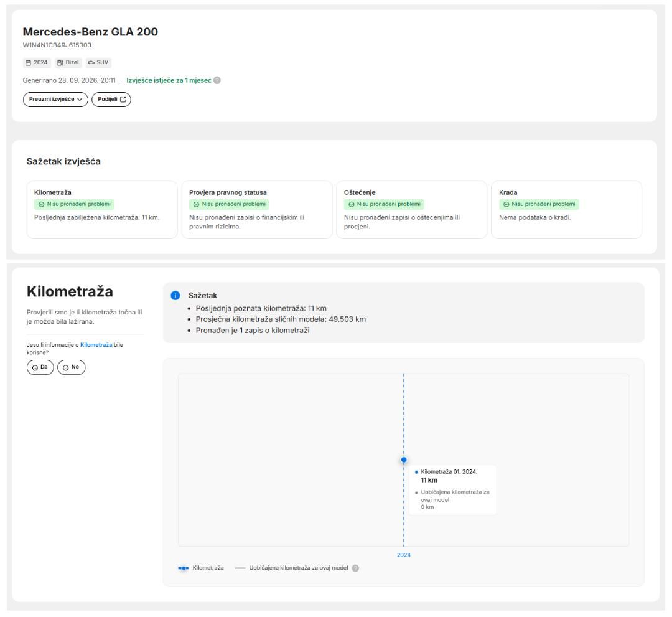Toggle the Uobičajena kilometraža legend series
The width and height of the screenshot is (672, 617).
click(291, 568)
